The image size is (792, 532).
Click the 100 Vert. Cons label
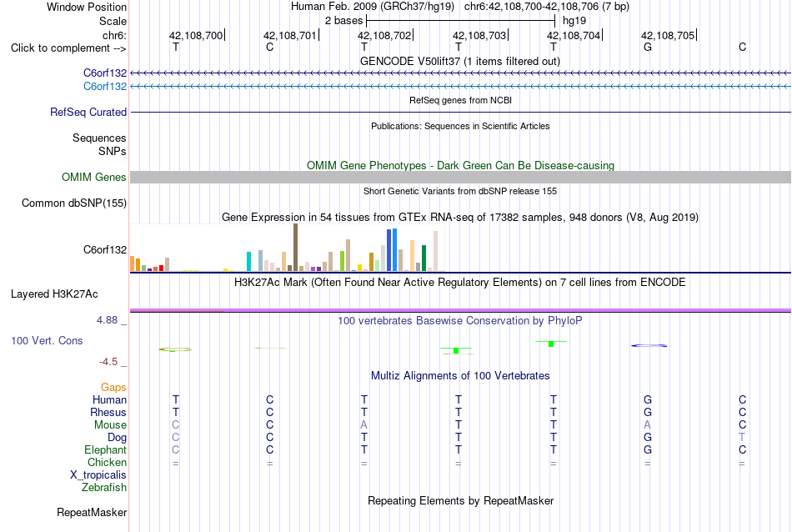47,340
